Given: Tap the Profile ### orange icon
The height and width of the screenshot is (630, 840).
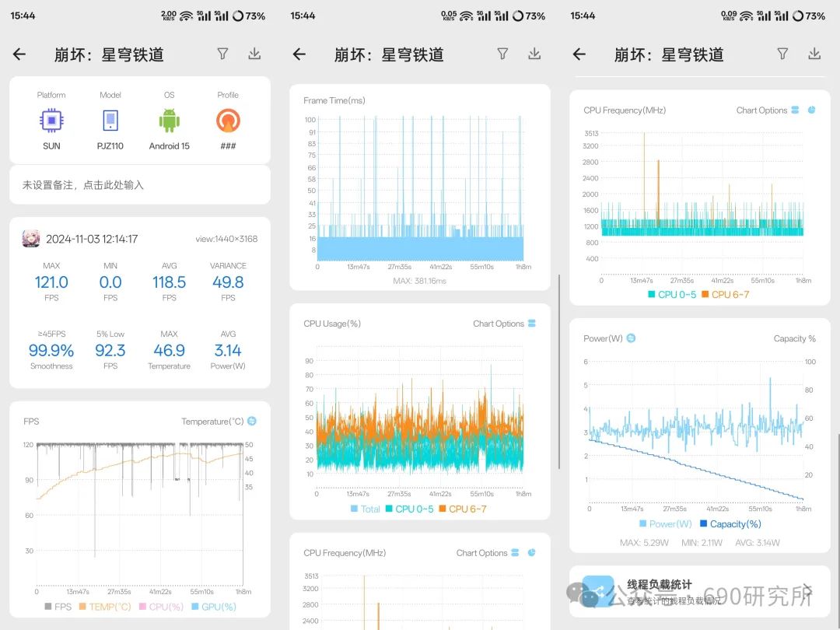Looking at the screenshot, I should (x=228, y=121).
